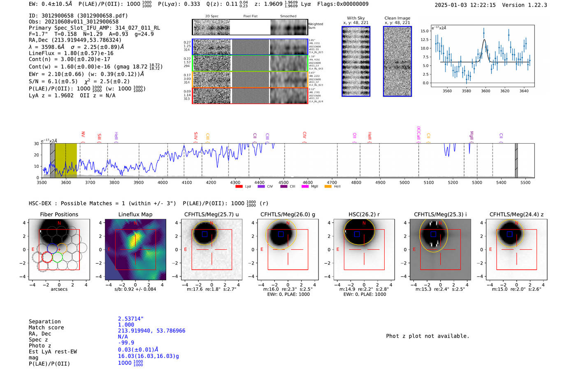This screenshot has height=392, width=576.
Task: Click the Primary Spec_Slot_IFU_AMP line
Action: pos(94,28)
